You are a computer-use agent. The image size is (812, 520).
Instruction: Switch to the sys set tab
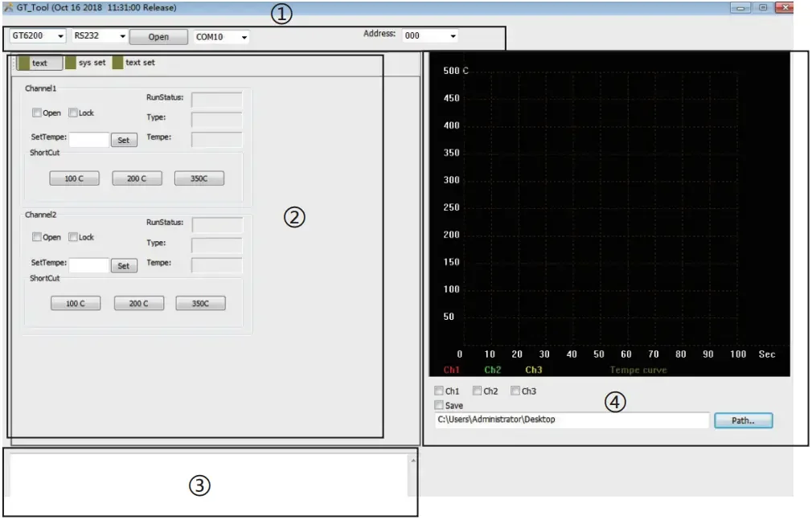pos(92,63)
